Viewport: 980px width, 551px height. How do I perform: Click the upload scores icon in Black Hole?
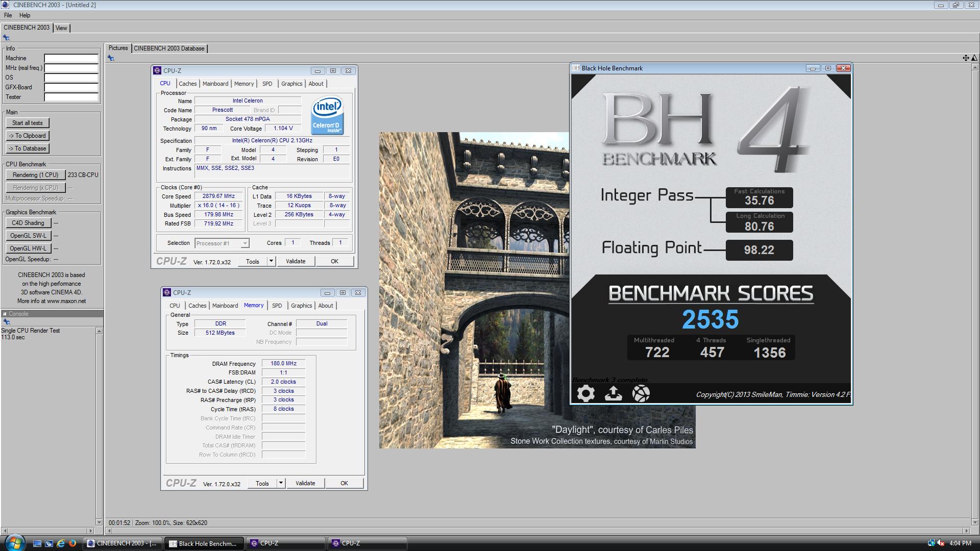click(x=613, y=393)
